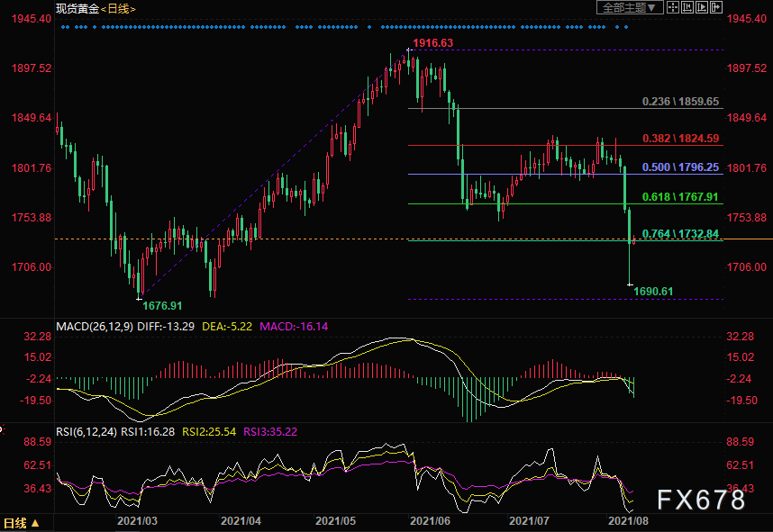773x532 pixels.
Task: Click 88.59 on the left RSI axis
Action: coord(38,442)
